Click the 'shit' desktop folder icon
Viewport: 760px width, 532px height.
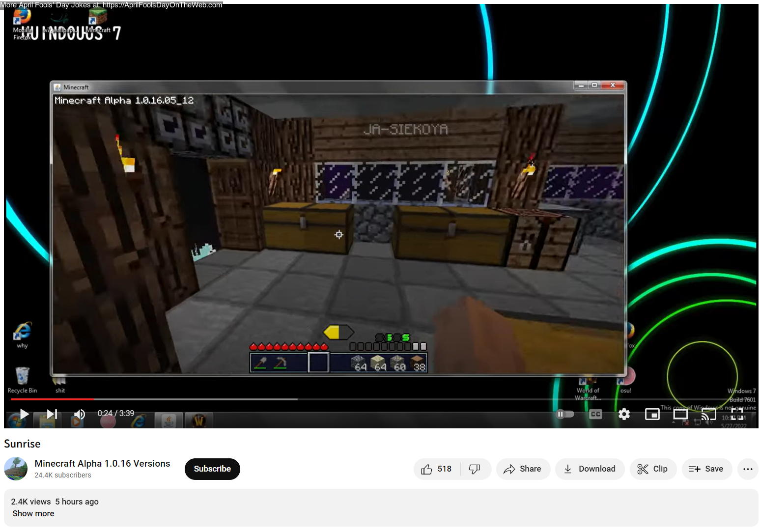[60, 385]
